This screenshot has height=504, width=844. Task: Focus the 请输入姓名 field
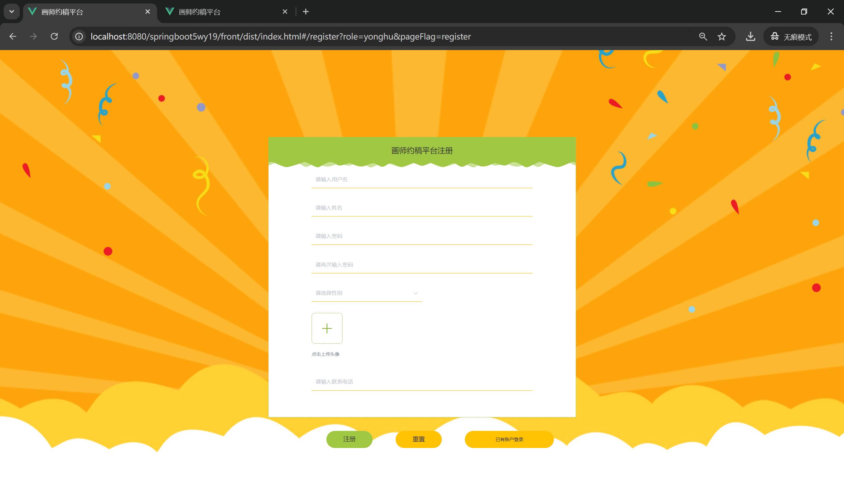(x=422, y=208)
